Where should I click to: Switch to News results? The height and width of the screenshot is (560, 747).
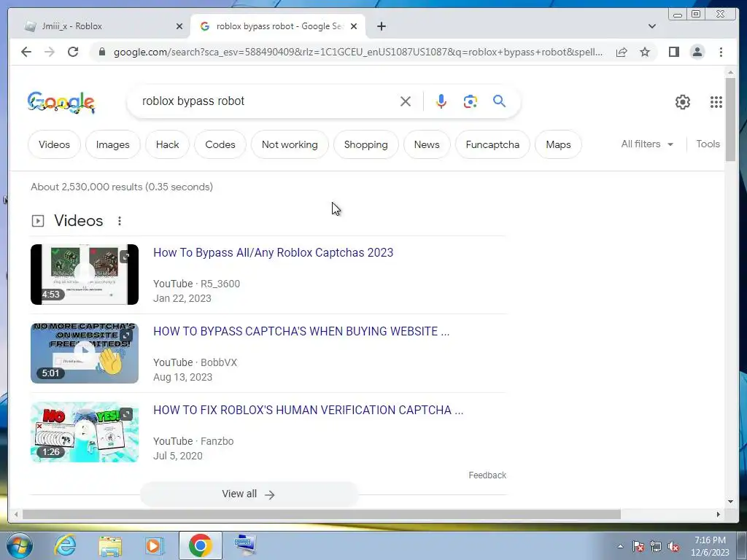(x=427, y=144)
